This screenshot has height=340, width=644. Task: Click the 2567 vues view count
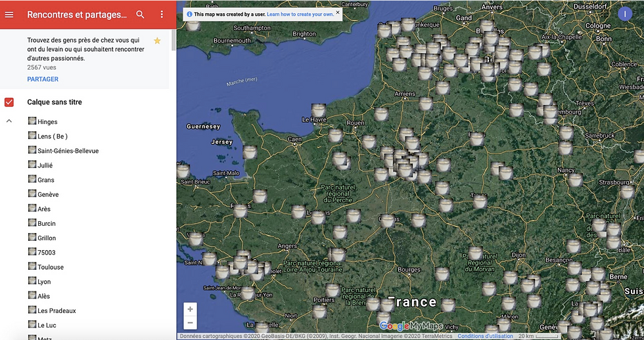click(x=41, y=67)
